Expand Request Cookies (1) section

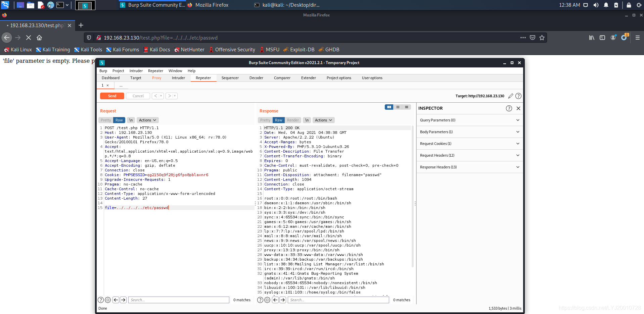coord(470,144)
